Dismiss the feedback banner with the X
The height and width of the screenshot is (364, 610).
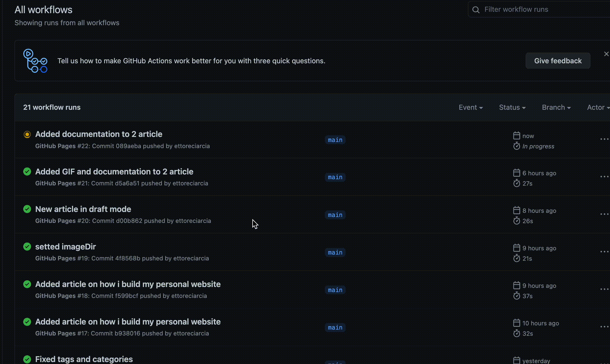click(x=606, y=54)
